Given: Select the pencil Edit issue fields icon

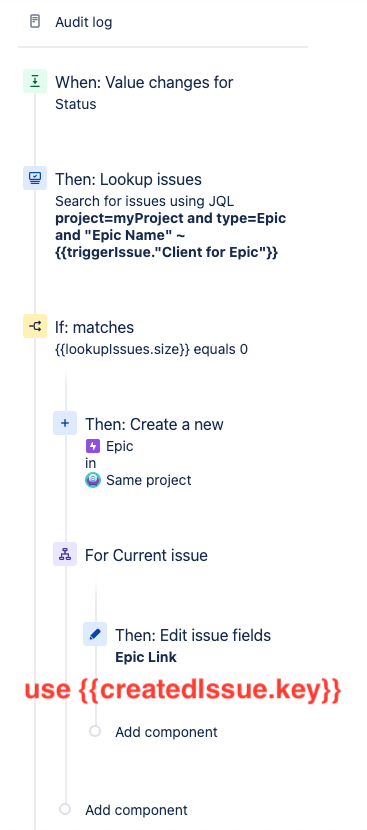Looking at the screenshot, I should 95,634.
